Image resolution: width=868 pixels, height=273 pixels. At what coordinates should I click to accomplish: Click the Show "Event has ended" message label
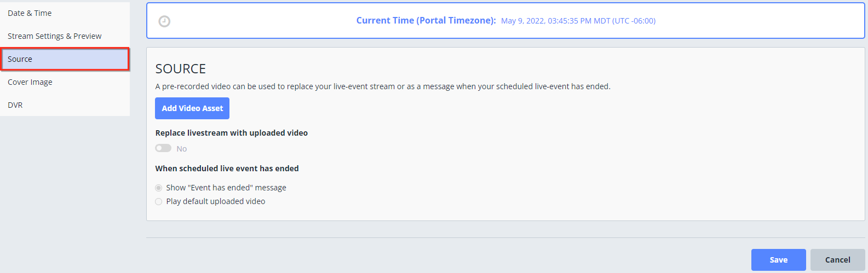pos(226,188)
